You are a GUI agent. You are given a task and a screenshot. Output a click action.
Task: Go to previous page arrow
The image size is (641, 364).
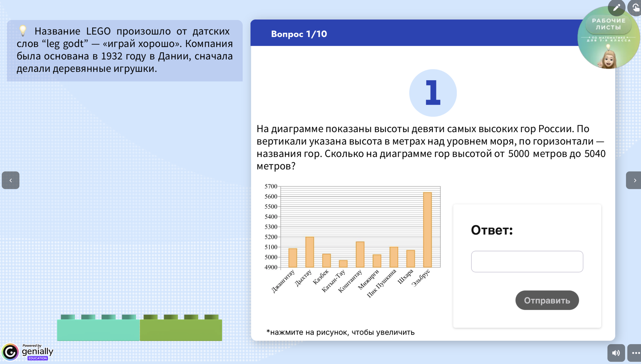coord(11,180)
